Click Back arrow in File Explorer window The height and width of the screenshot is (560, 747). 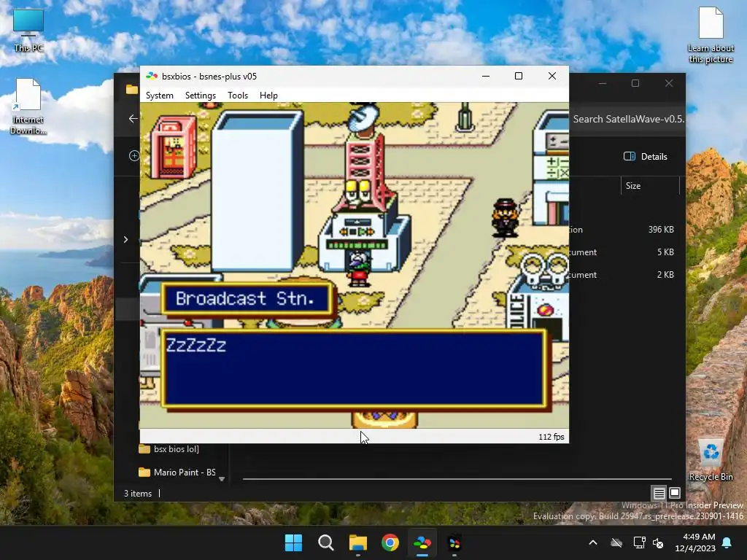click(x=133, y=119)
